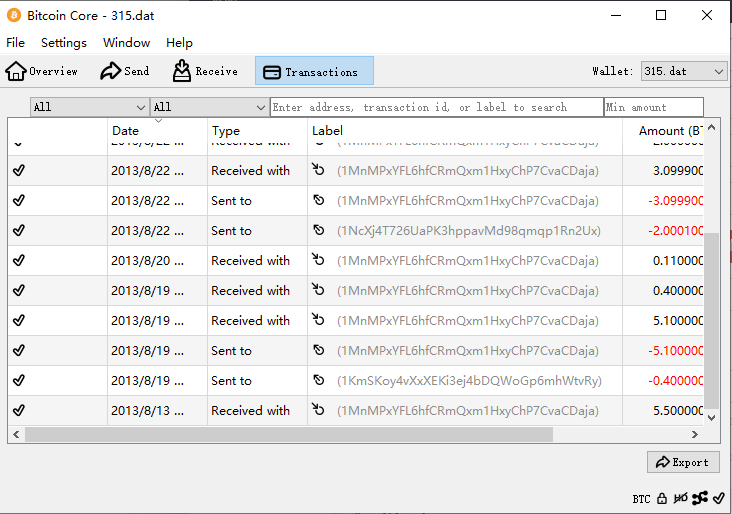
Task: Click the wallet encryption lock icon
Action: point(662,498)
